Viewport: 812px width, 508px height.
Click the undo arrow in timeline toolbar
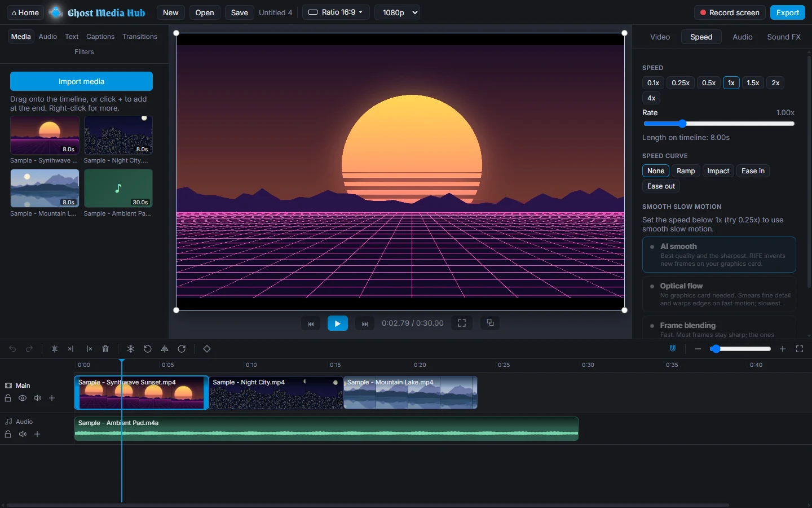12,349
